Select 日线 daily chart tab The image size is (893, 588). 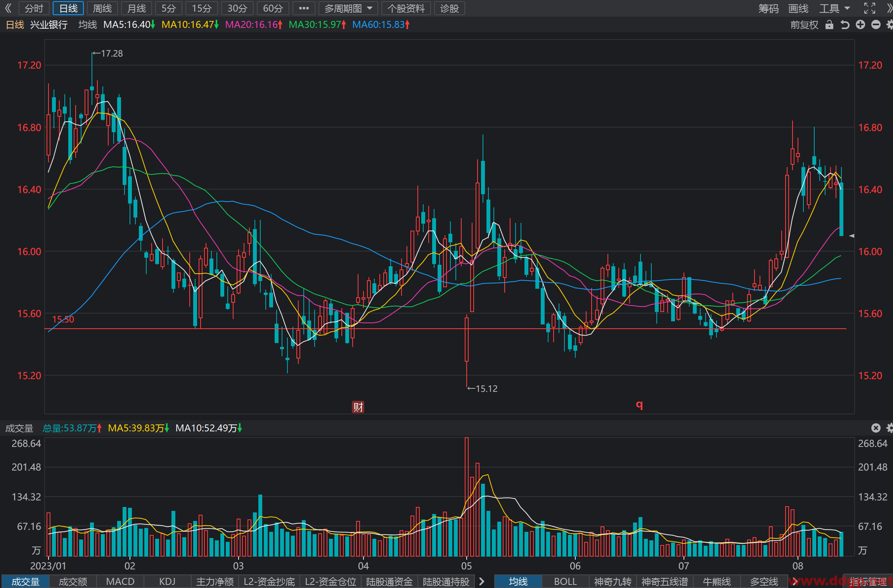tap(68, 8)
